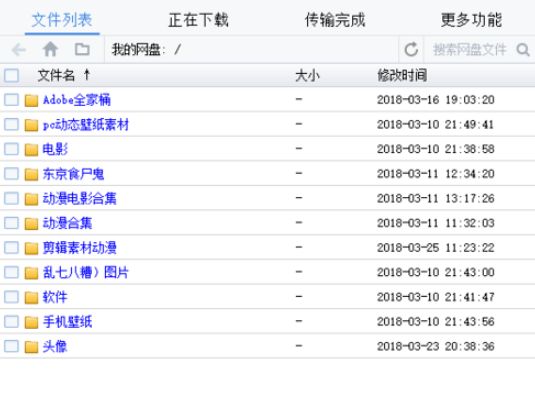Open the pc动态壁纸素材 folder link
The width and height of the screenshot is (535, 399).
86,125
